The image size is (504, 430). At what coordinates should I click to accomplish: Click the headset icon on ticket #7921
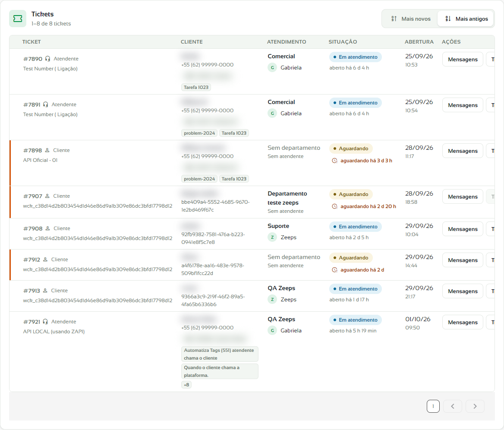pos(45,322)
